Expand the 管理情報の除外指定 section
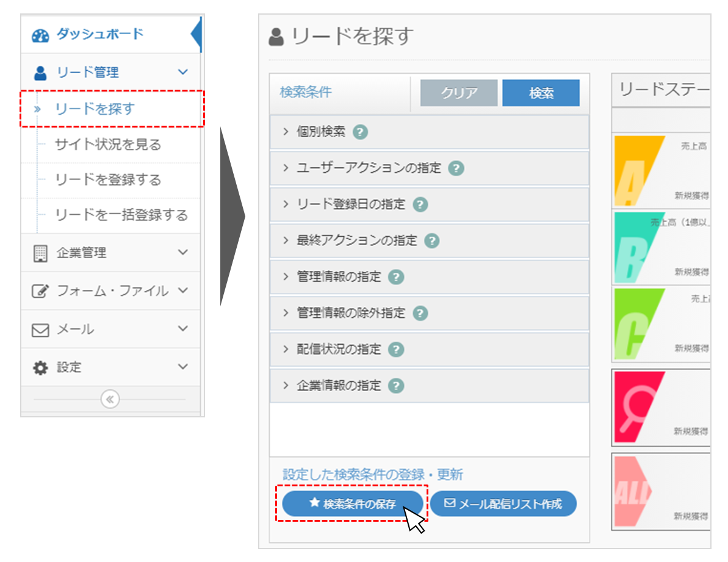The width and height of the screenshot is (728, 562). [x=429, y=313]
